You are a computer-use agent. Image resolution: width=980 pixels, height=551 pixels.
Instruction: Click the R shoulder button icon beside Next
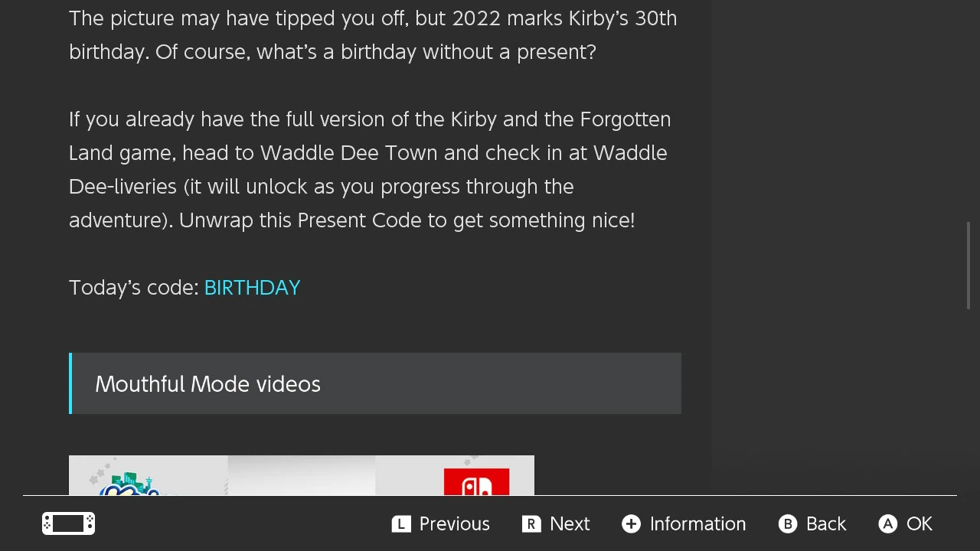531,523
